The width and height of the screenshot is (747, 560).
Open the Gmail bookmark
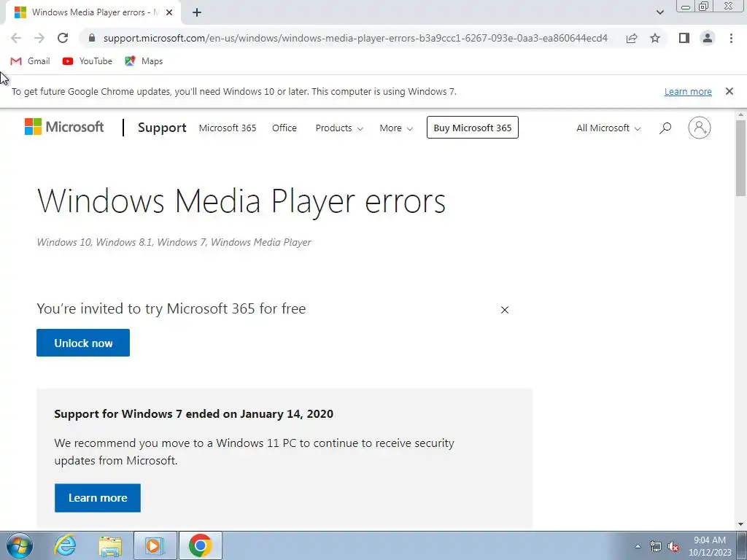(30, 61)
